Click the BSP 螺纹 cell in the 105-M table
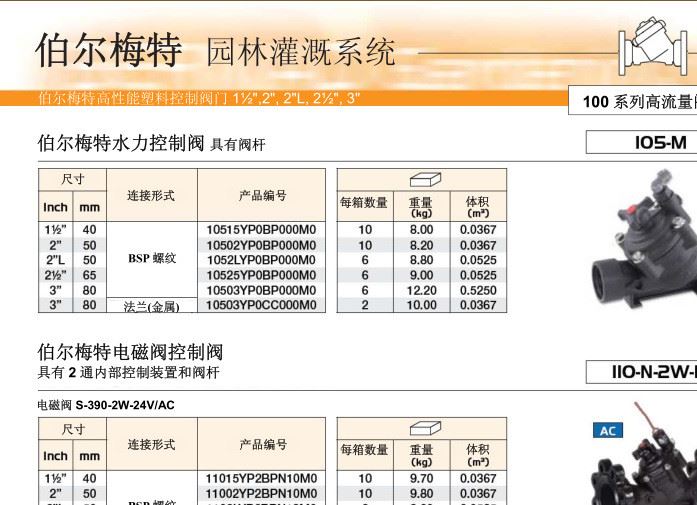Screen dimensions: 697x505 [x=152, y=258]
